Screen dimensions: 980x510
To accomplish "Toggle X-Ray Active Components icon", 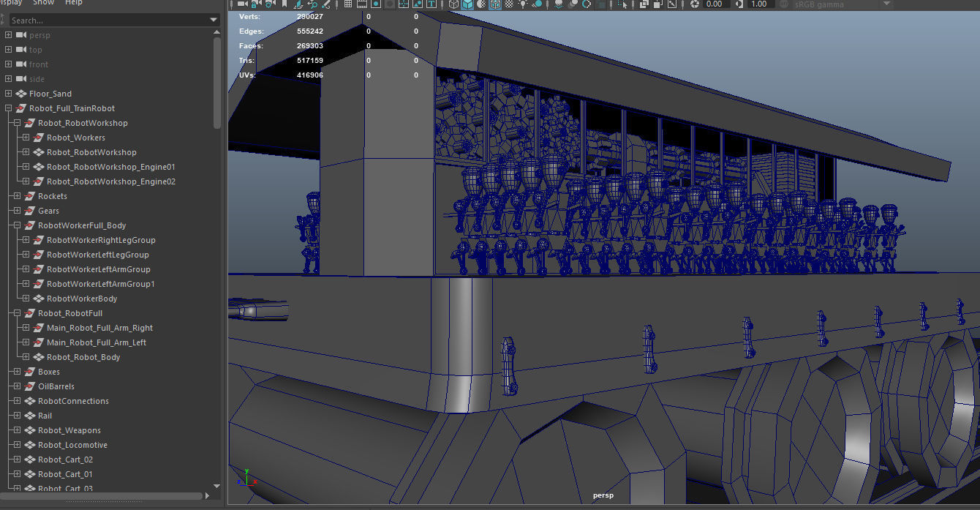I will pyautogui.click(x=658, y=4).
